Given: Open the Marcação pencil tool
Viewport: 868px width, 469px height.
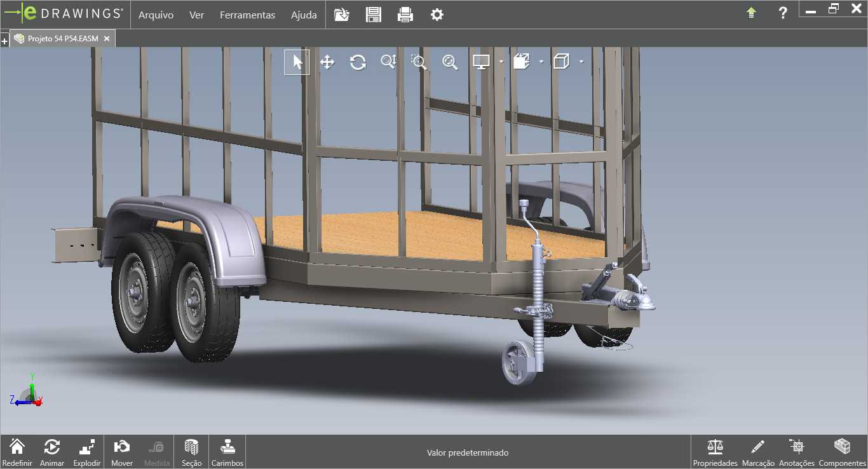Looking at the screenshot, I should (x=758, y=453).
